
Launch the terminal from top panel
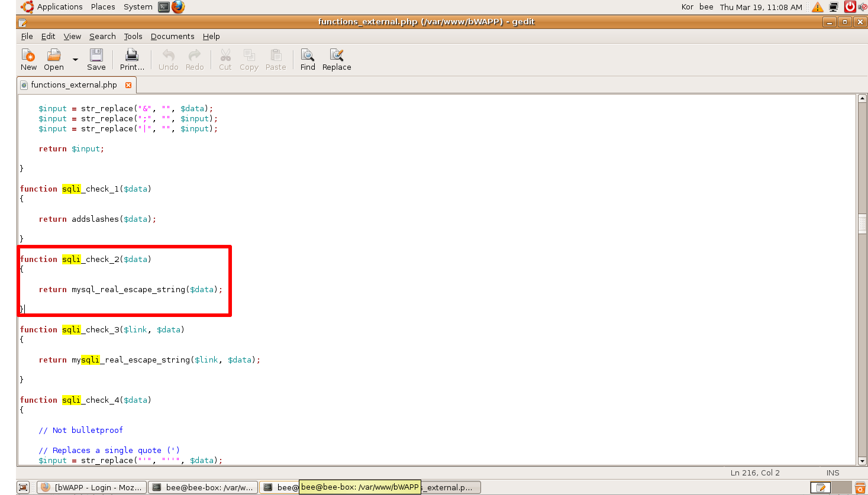[x=164, y=7]
